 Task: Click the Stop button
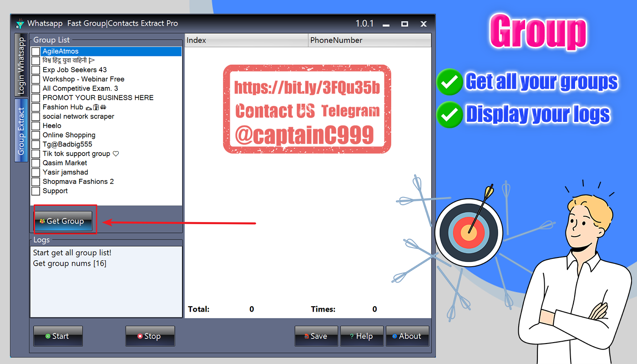click(150, 336)
